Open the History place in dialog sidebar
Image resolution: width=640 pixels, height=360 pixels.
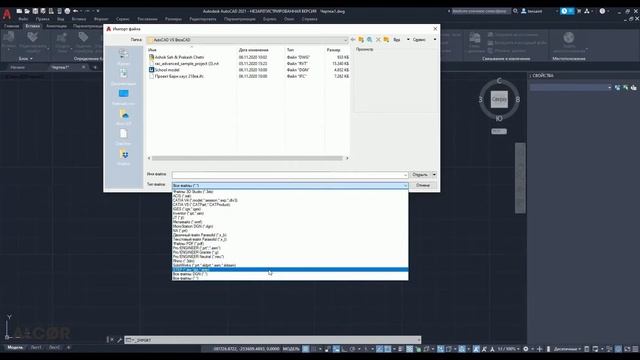tap(123, 57)
